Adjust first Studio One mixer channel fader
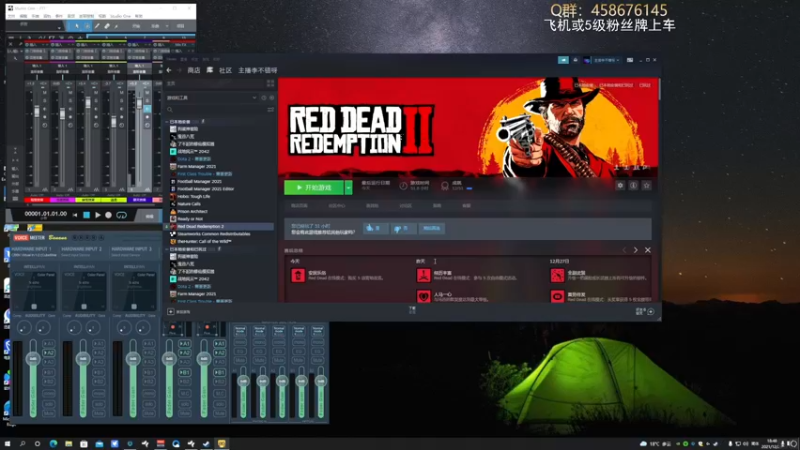The height and width of the screenshot is (450, 800). point(36,111)
